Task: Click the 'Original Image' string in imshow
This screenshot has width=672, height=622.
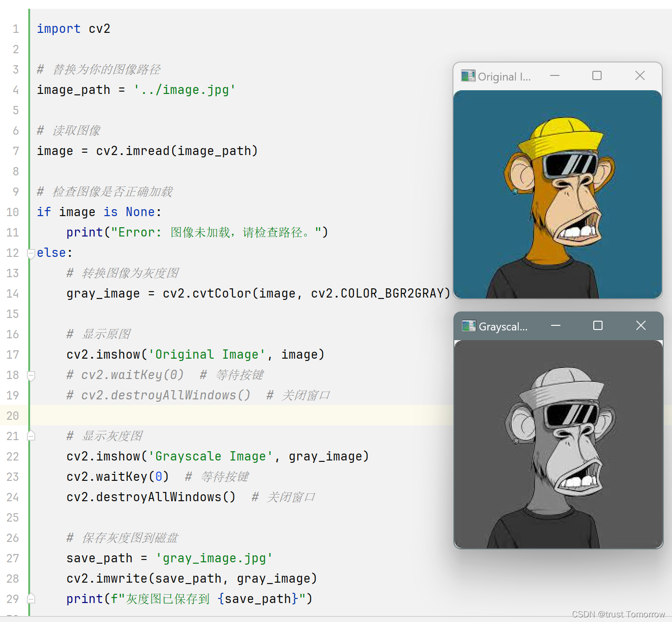Action: (x=207, y=355)
